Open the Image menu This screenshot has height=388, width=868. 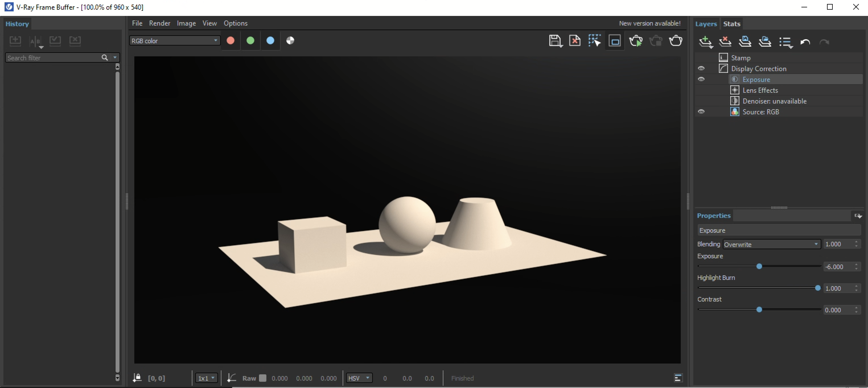pos(186,23)
